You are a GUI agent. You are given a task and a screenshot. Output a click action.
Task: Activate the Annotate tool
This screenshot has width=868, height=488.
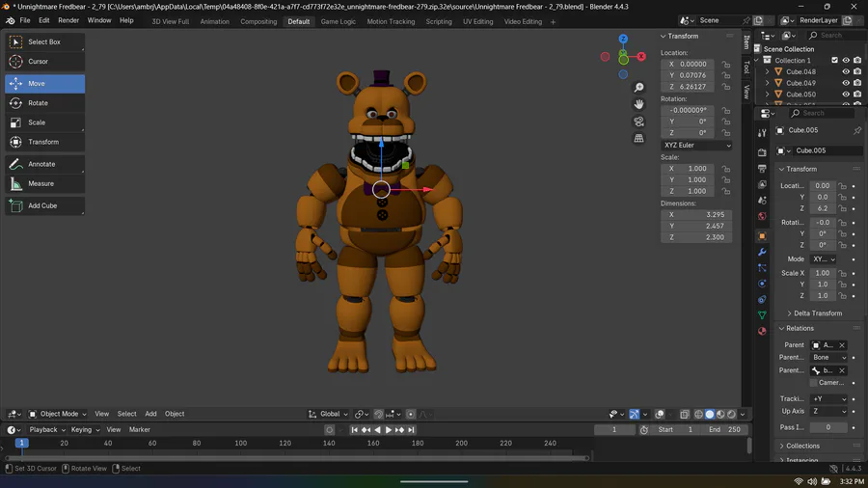pos(44,164)
